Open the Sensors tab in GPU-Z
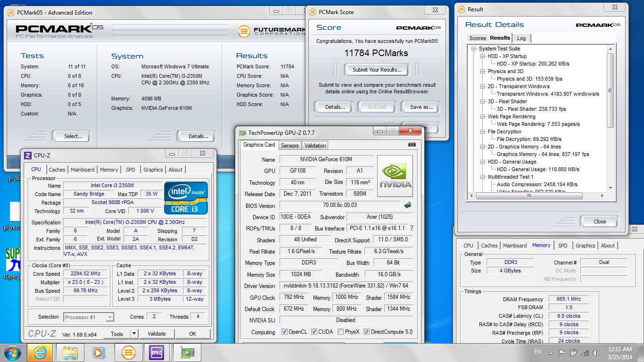The height and width of the screenshot is (362, 644). pos(290,146)
